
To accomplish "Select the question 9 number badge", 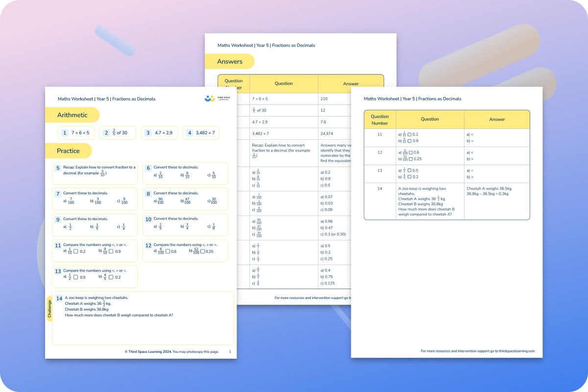I will click(57, 219).
